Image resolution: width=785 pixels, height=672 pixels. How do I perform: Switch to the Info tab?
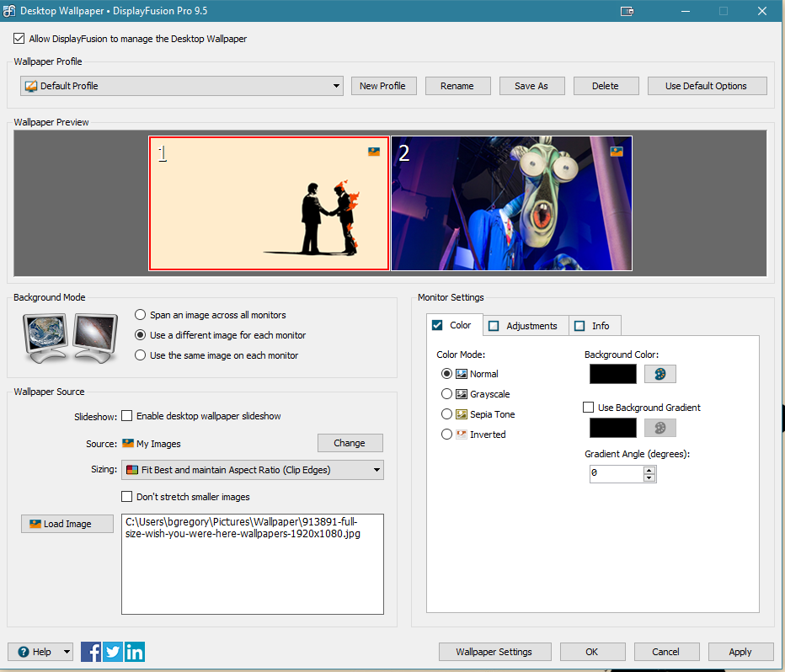595,326
